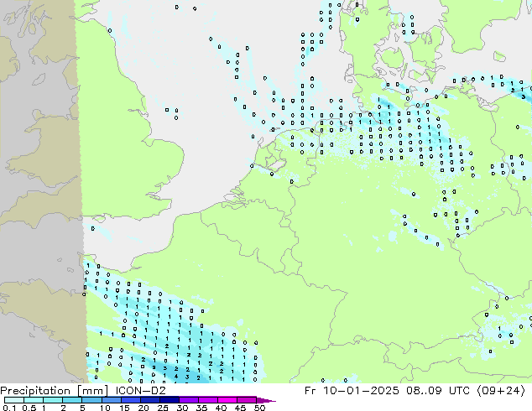Click the "Precipitation [mm]" title text

pos(55,391)
